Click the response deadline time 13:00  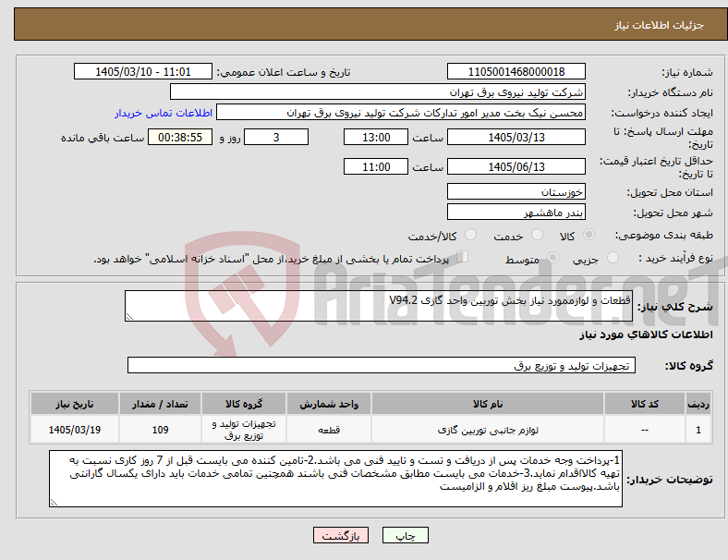tap(376, 137)
